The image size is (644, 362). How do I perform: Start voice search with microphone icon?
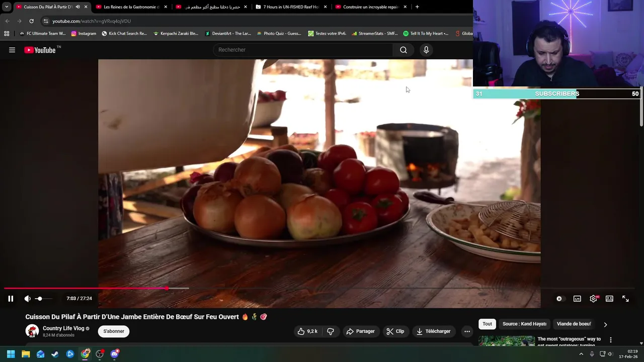[x=426, y=50]
